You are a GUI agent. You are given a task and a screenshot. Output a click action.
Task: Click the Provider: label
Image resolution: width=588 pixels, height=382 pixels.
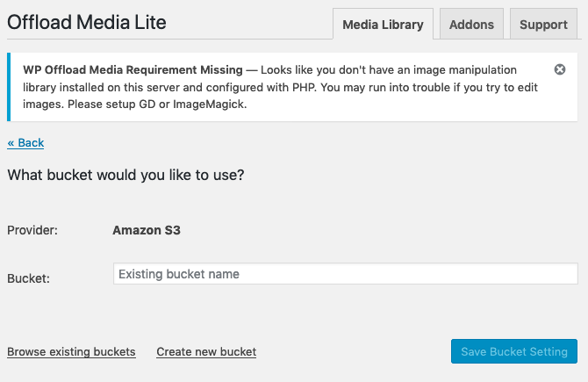[32, 231]
